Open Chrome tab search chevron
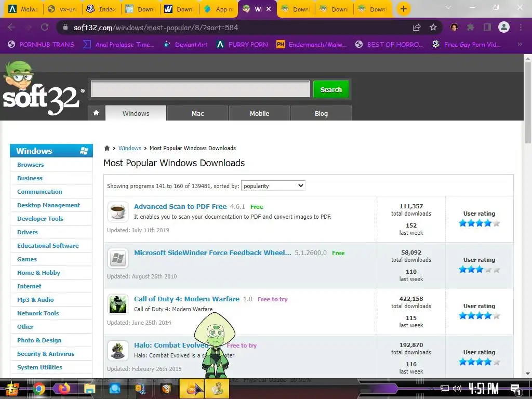 click(x=448, y=7)
